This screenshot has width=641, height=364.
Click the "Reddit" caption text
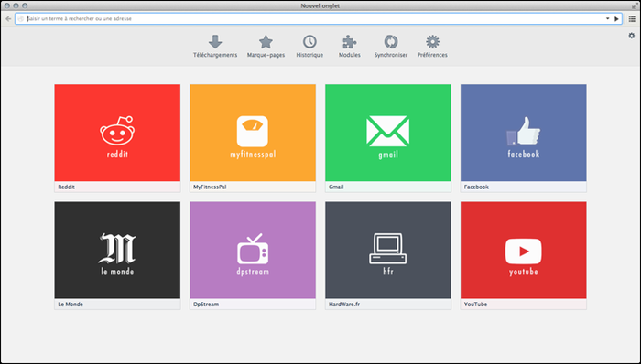pyautogui.click(x=66, y=187)
